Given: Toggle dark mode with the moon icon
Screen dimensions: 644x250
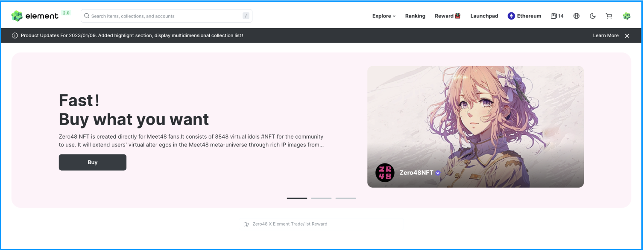Looking at the screenshot, I should point(593,16).
